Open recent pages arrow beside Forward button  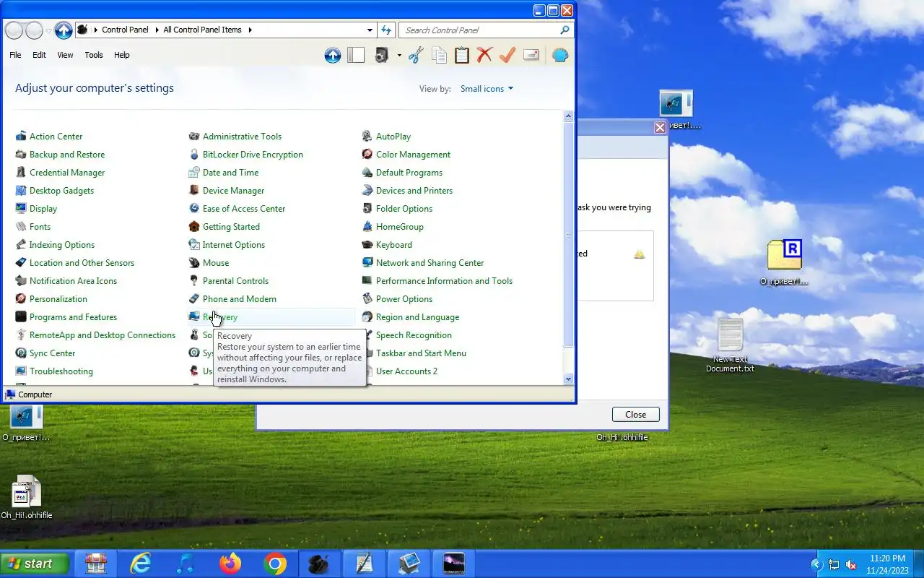pos(48,30)
